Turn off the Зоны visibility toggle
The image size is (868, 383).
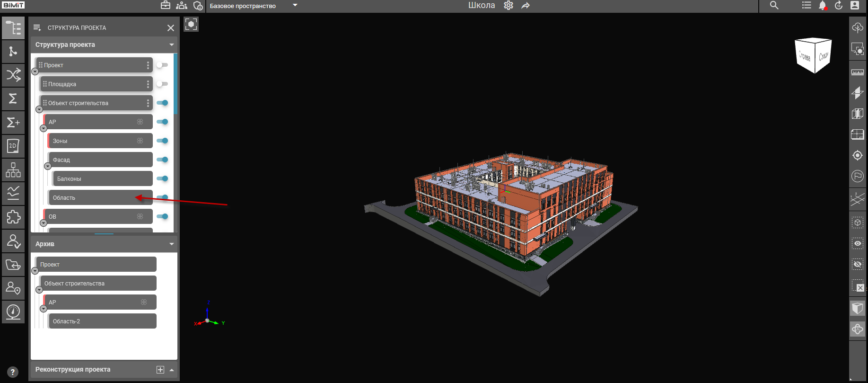click(x=162, y=141)
